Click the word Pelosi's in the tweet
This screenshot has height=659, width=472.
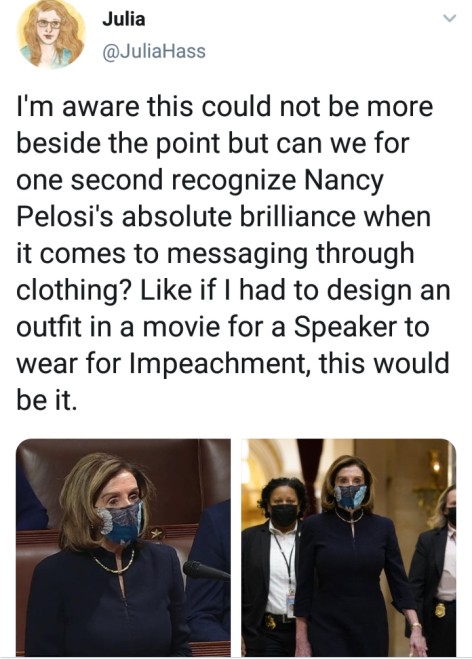click(64, 217)
